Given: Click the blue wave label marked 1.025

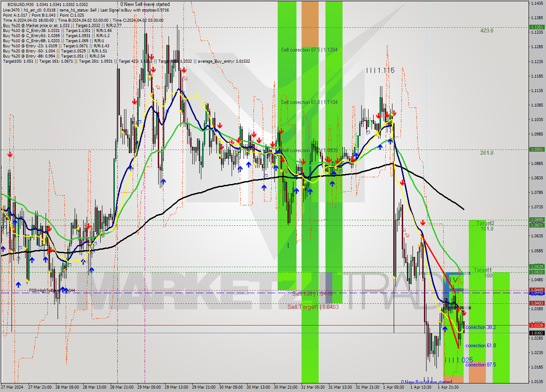Looking at the screenshot, I should tap(458, 360).
